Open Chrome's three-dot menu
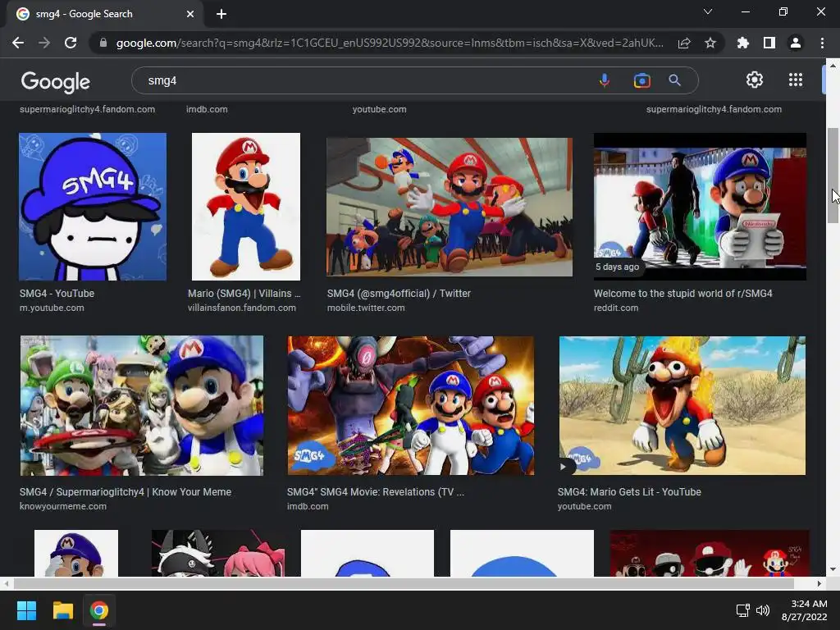The image size is (840, 630). (822, 43)
